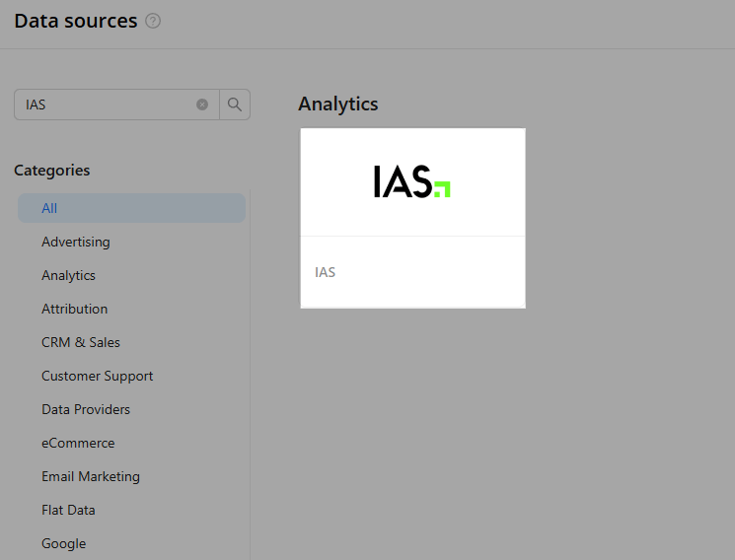This screenshot has width=735, height=560.
Task: Open the Data sources help icon
Action: [x=153, y=21]
